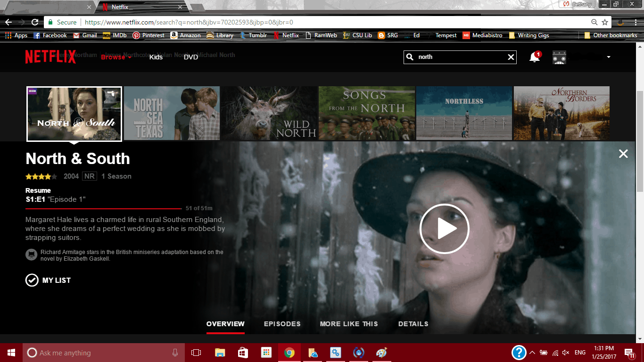Select the Northern Borders thumbnail
This screenshot has width=644, height=362.
click(x=561, y=113)
